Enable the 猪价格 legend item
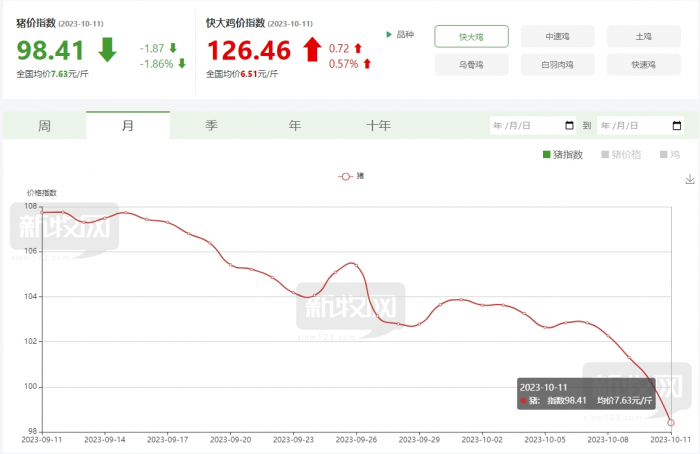The height and width of the screenshot is (454, 700). tap(621, 154)
